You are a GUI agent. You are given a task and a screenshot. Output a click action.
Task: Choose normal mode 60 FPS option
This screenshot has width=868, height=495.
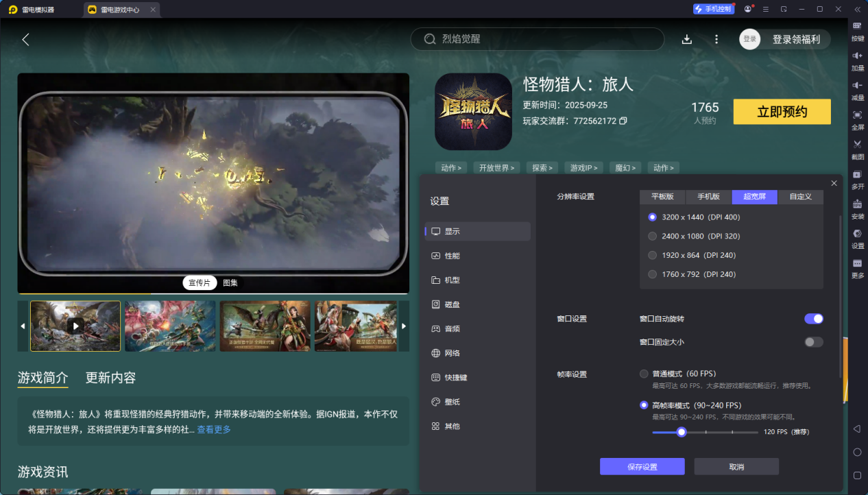(644, 374)
